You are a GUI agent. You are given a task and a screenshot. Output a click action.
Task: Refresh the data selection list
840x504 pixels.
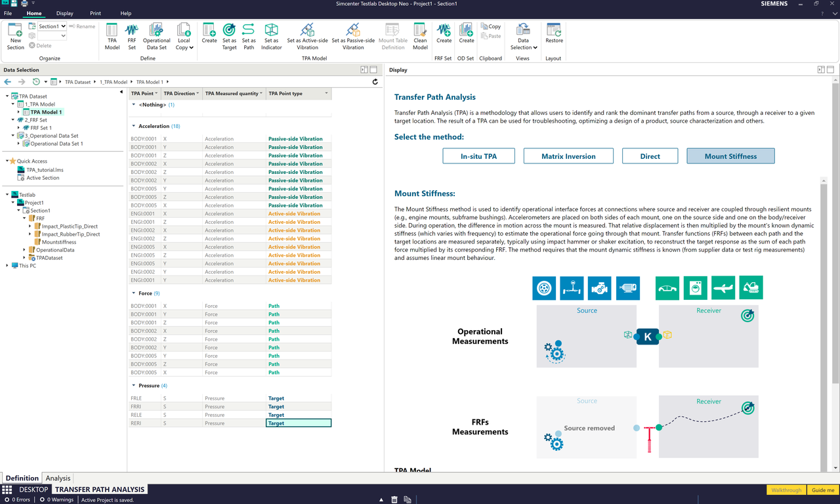tap(375, 82)
